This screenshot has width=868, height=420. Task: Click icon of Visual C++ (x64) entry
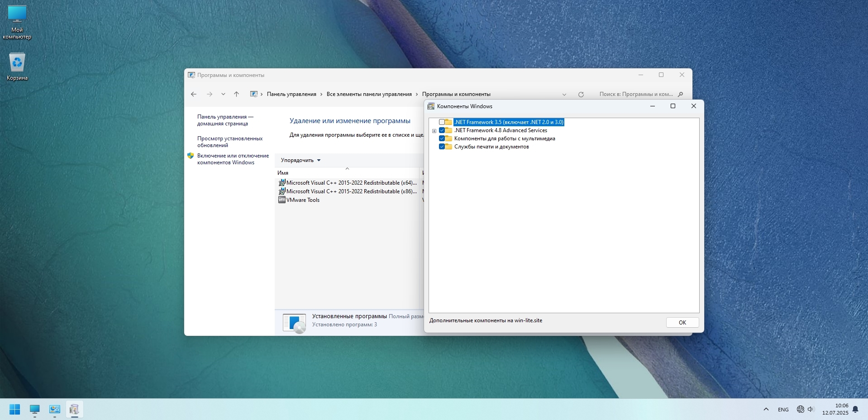282,183
